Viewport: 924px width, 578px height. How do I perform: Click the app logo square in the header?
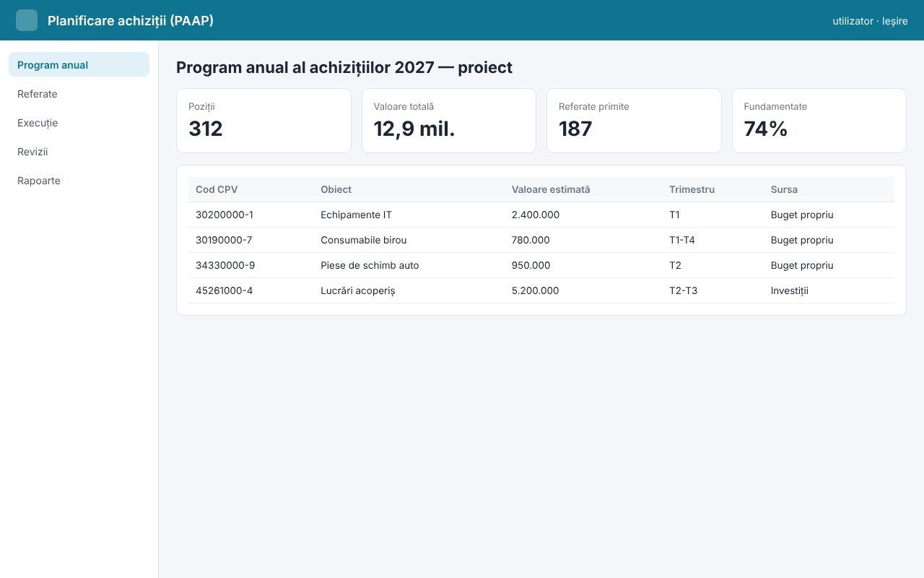(27, 20)
